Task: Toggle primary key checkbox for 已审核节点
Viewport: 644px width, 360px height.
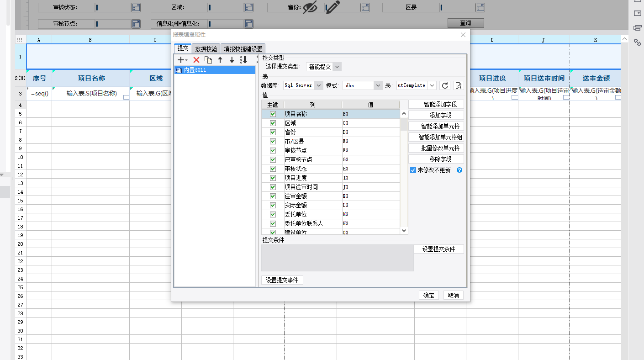Action: tap(273, 159)
